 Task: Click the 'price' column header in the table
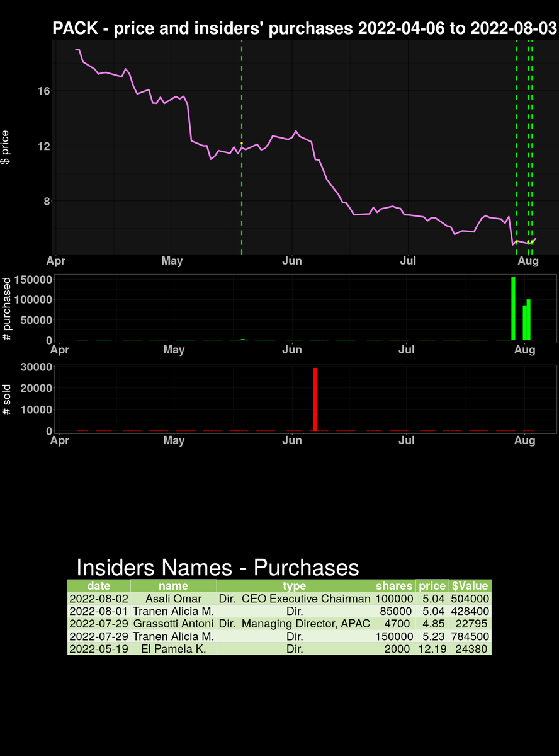[x=432, y=586]
